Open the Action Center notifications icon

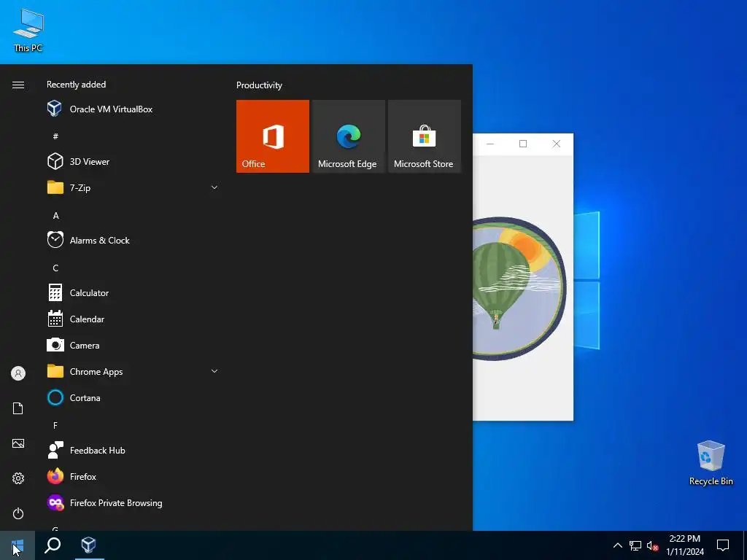723,545
